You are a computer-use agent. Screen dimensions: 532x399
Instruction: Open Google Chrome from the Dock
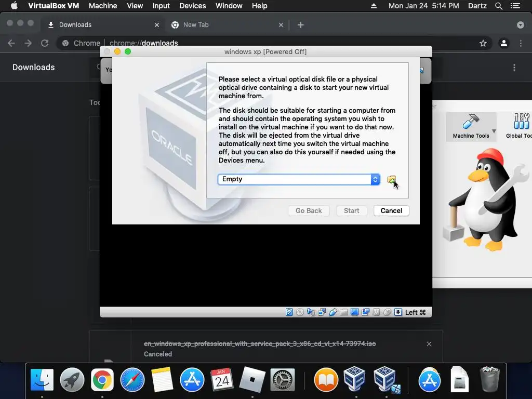click(102, 380)
